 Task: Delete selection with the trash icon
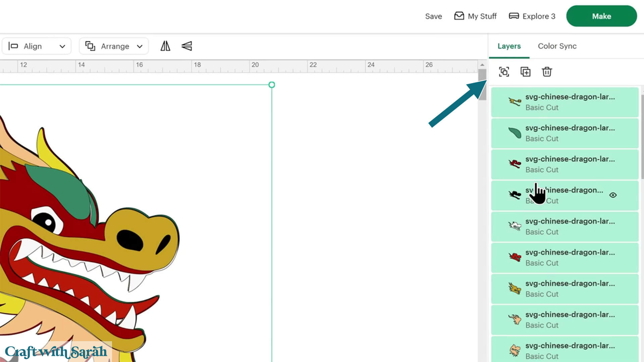pyautogui.click(x=547, y=72)
